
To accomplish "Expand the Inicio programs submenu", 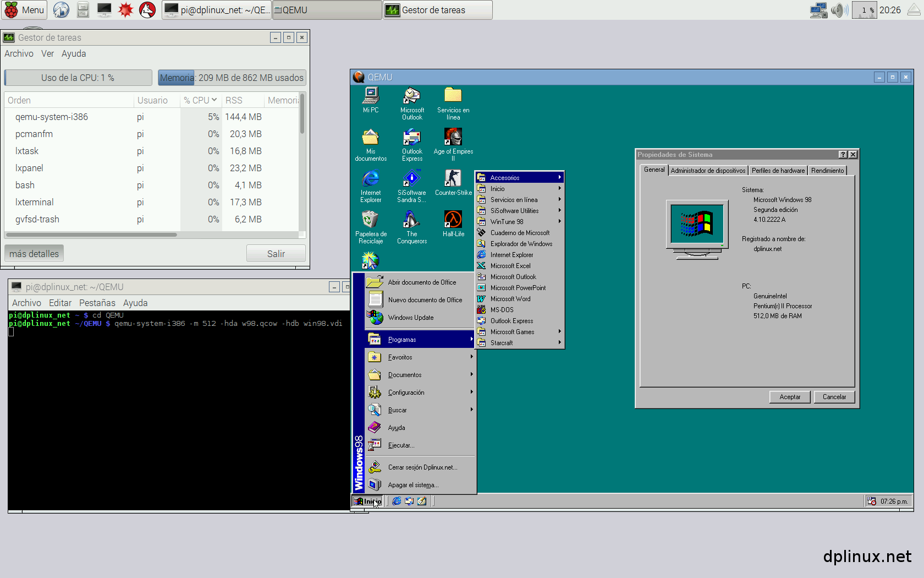I will pyautogui.click(x=520, y=188).
